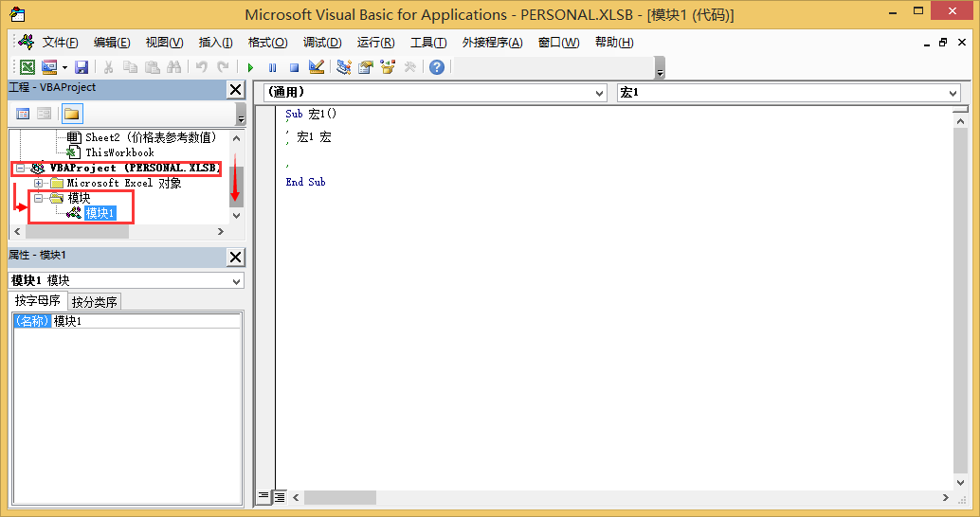This screenshot has height=517, width=980.
Task: Click the Insert UserForm icon
Action: coord(48,67)
